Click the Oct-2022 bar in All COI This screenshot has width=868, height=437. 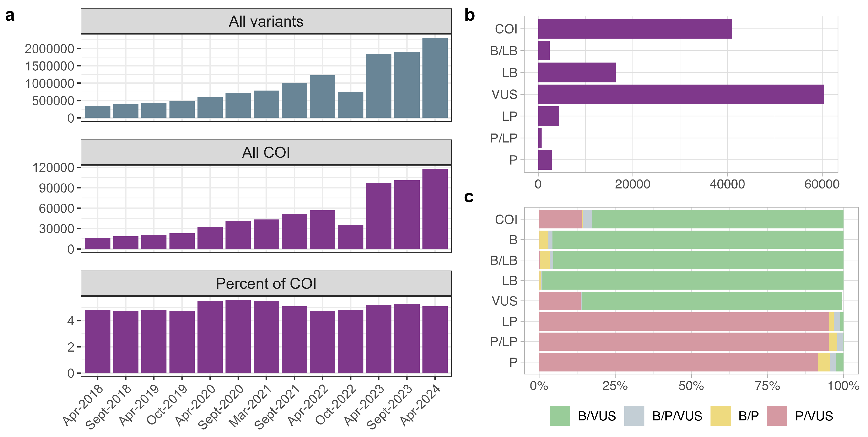pyautogui.click(x=350, y=237)
